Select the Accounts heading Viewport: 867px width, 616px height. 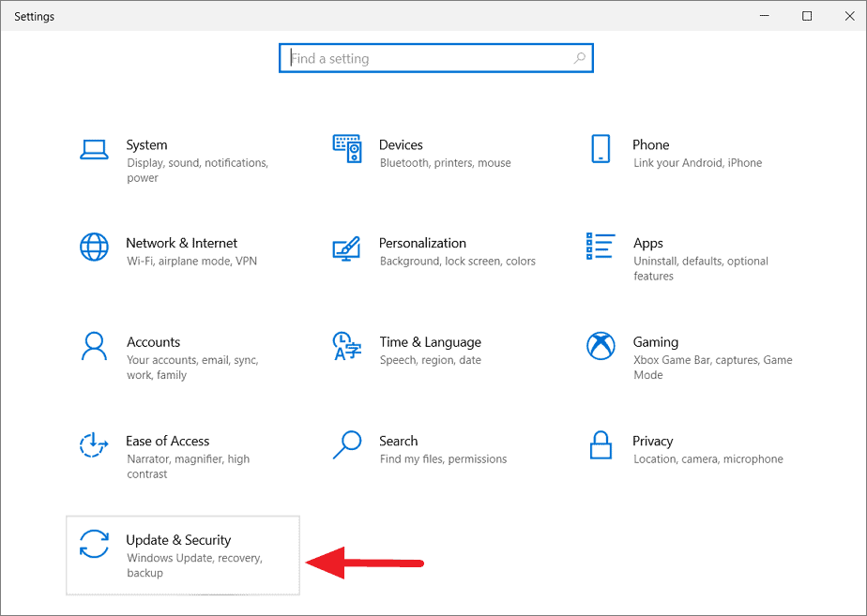(x=153, y=342)
